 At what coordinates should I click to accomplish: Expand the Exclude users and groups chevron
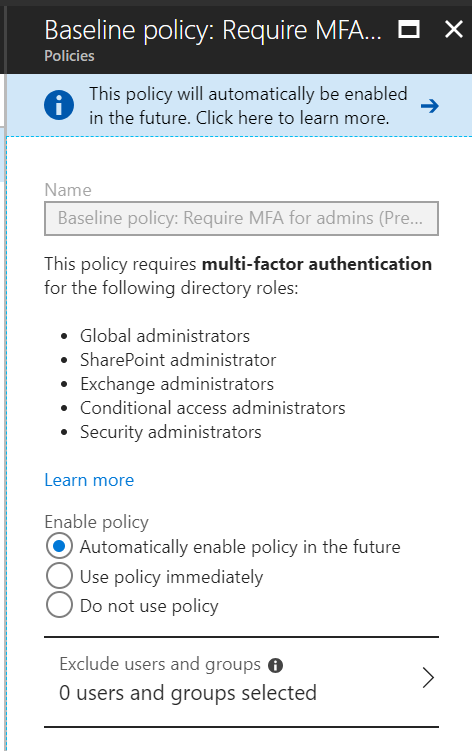coord(428,678)
